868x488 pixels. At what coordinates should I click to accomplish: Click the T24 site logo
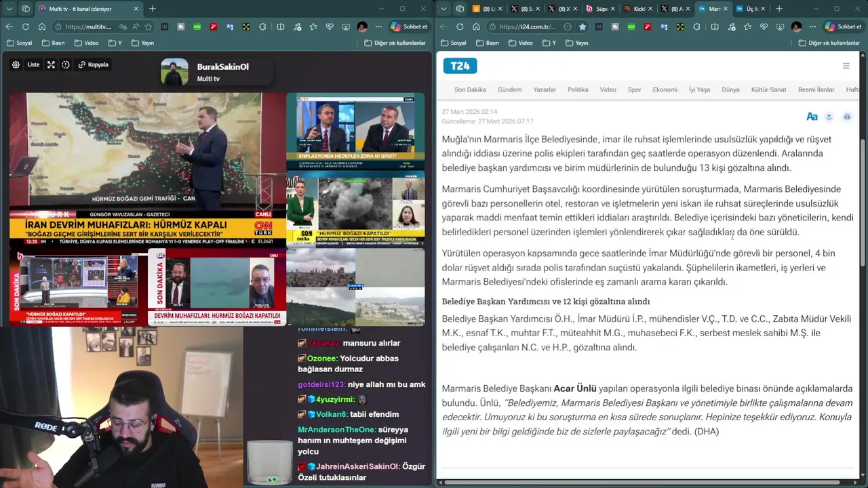coord(460,66)
